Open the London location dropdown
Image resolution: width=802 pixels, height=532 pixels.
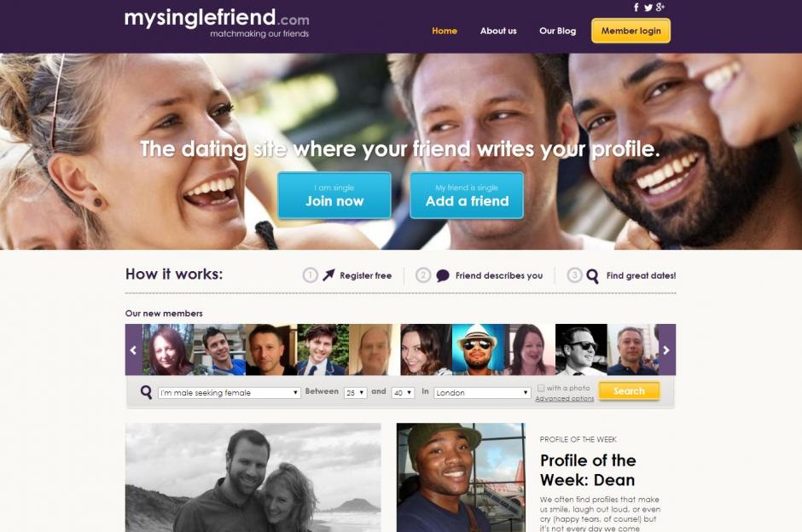(x=482, y=392)
